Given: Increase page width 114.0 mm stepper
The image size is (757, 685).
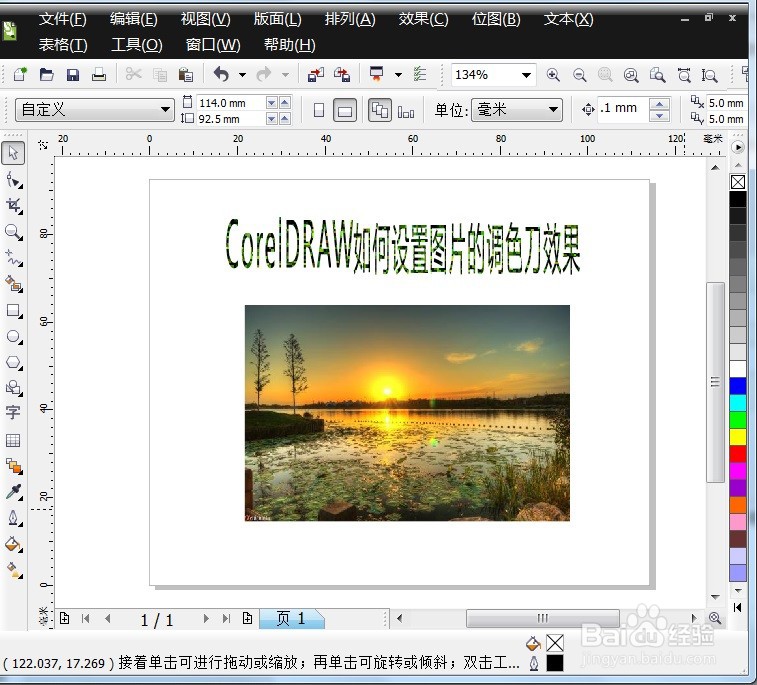Looking at the screenshot, I should pyautogui.click(x=285, y=103).
